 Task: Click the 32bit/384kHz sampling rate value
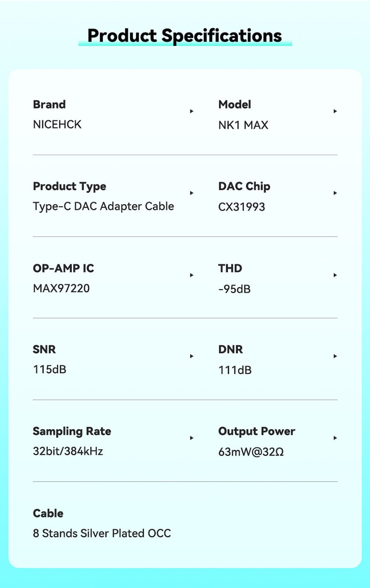68,451
